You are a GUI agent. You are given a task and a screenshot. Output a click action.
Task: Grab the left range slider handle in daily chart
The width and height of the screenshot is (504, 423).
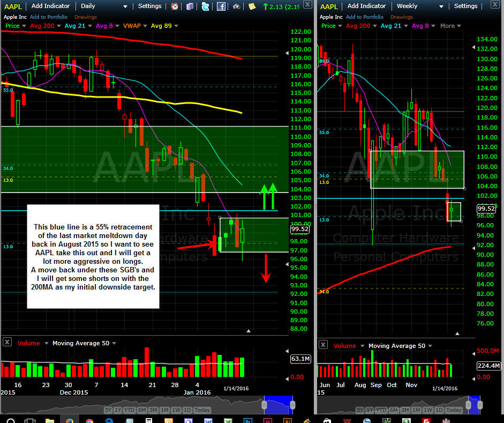[x=264, y=405]
